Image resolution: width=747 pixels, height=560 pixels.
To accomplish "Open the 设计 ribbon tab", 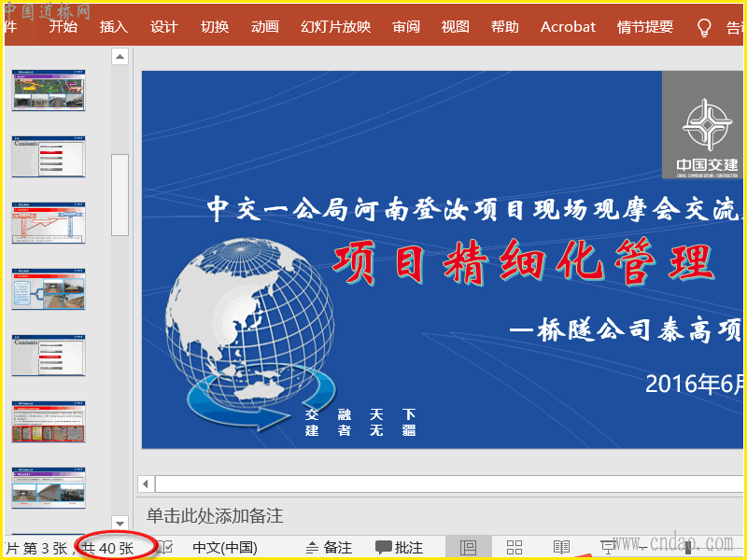I will click(164, 27).
